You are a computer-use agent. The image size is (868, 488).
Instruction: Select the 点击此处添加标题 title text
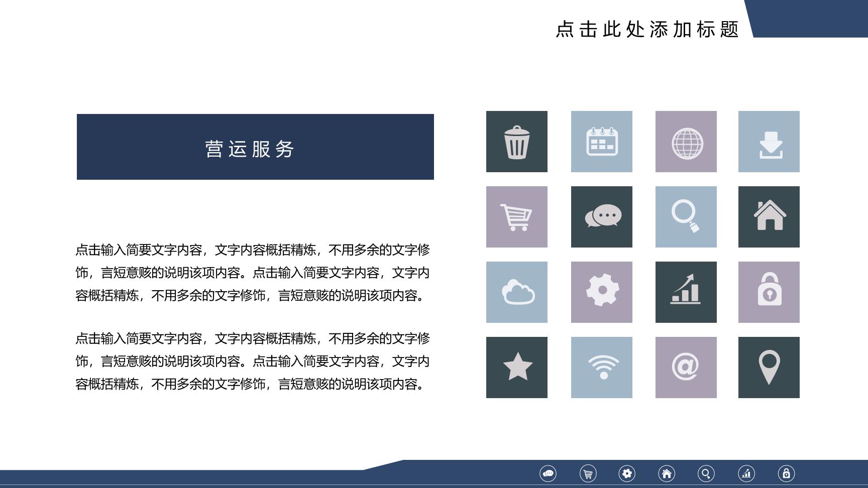coord(647,29)
